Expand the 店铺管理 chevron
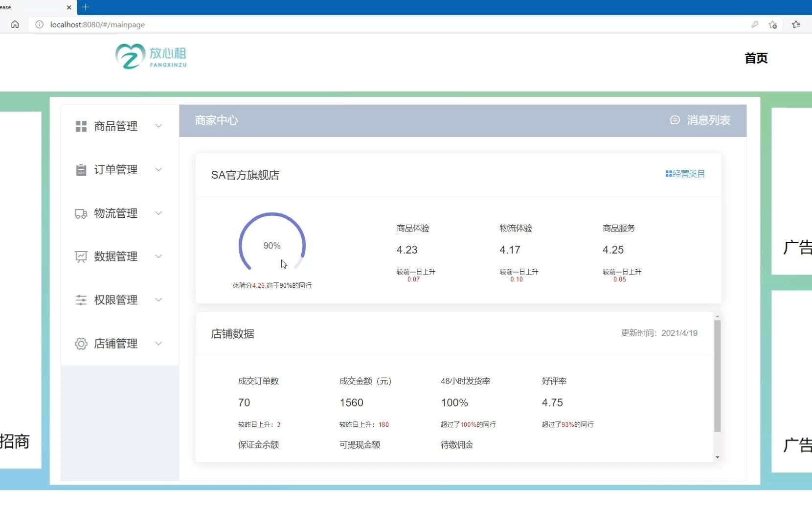Screen dimensions: 812x508 (158, 344)
